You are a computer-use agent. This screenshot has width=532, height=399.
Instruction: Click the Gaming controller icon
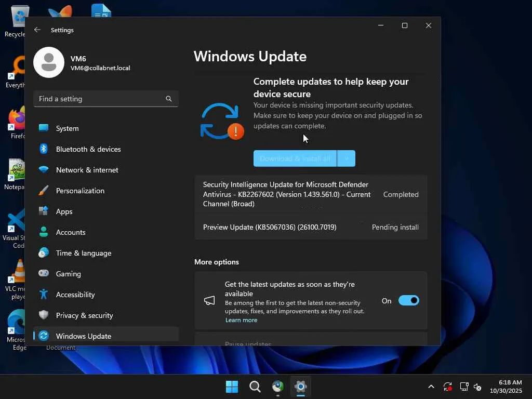(x=44, y=273)
